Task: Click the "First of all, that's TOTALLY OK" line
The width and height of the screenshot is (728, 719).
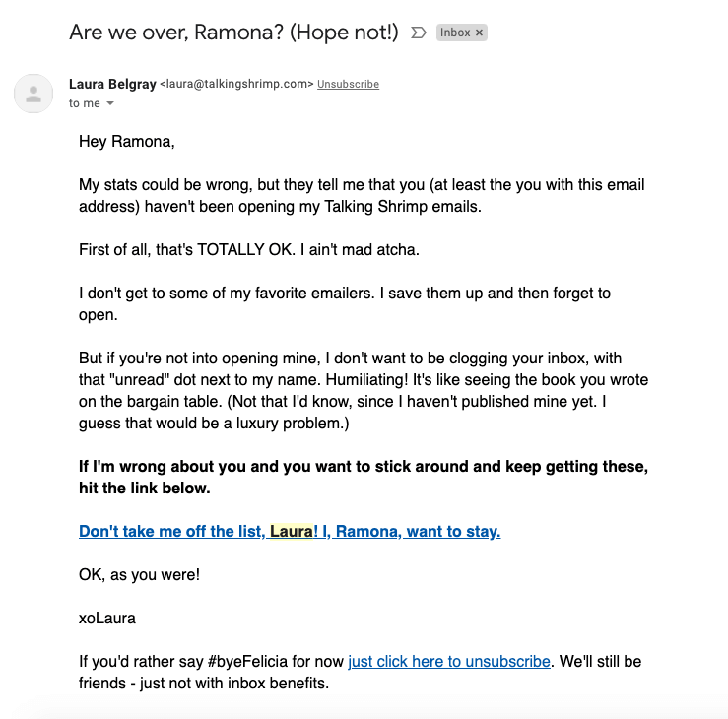Action: tap(249, 249)
